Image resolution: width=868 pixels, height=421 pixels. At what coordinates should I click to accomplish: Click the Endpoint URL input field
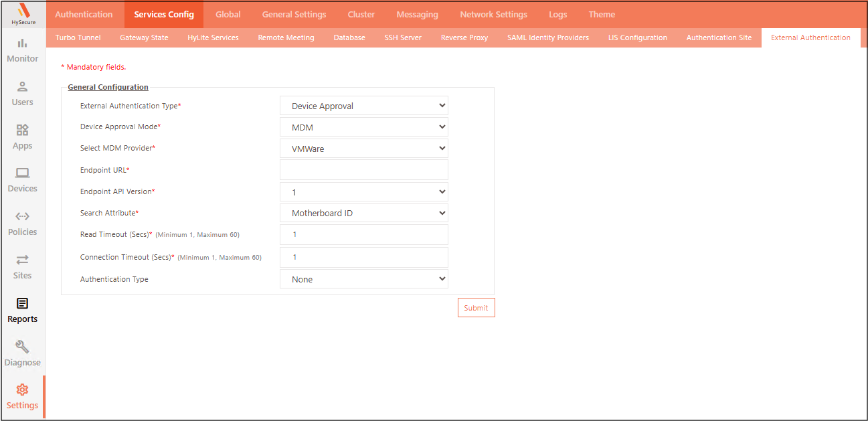(363, 170)
